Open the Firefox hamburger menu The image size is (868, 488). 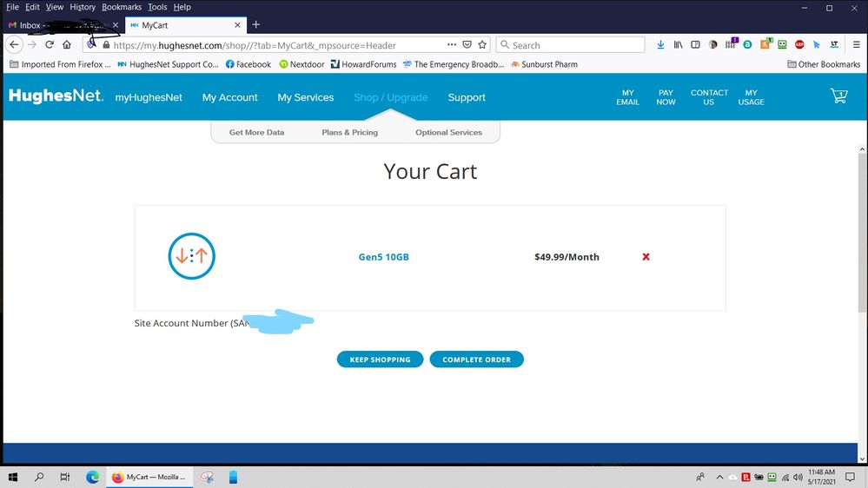coord(856,44)
